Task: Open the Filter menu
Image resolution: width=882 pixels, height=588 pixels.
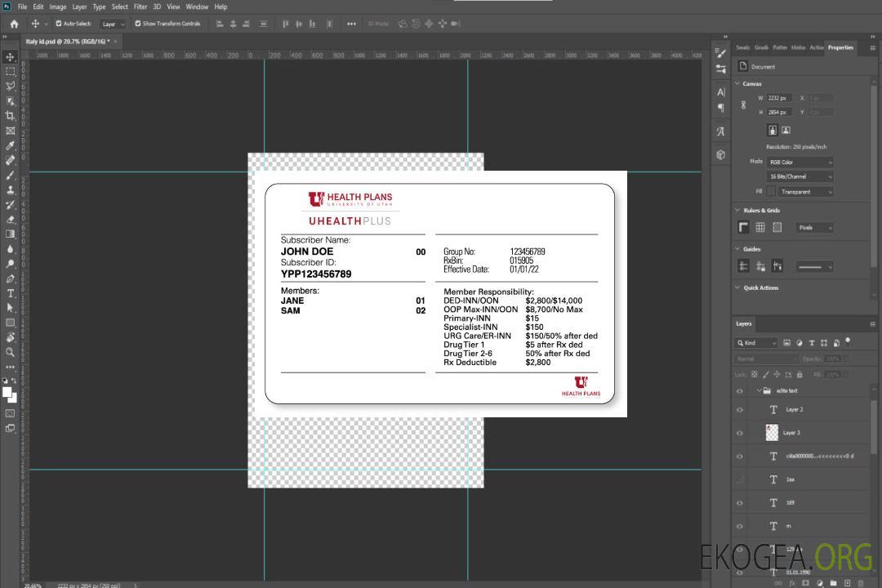Action: tap(140, 7)
